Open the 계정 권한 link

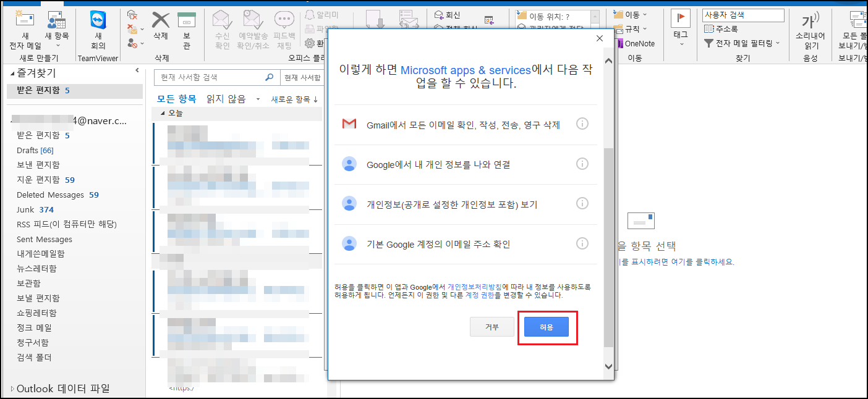click(480, 295)
